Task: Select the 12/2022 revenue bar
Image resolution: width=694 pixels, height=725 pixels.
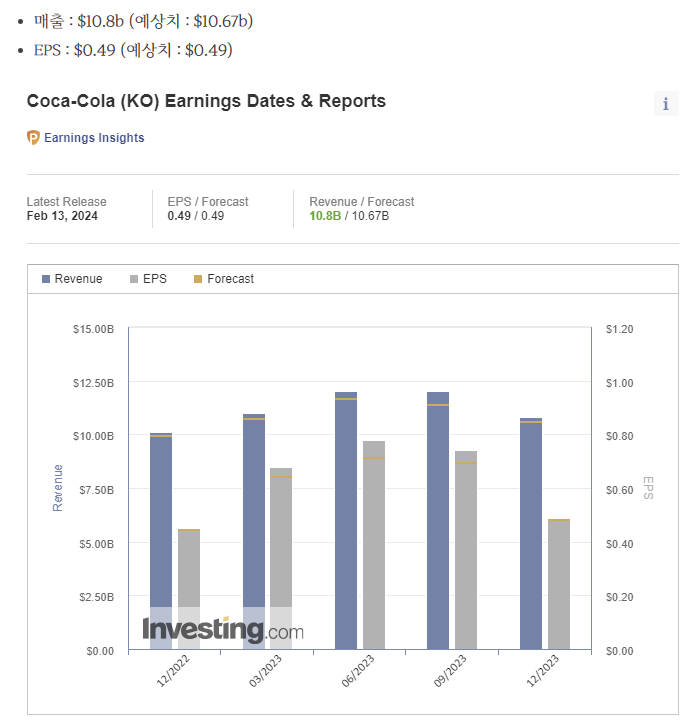Action: click(161, 541)
